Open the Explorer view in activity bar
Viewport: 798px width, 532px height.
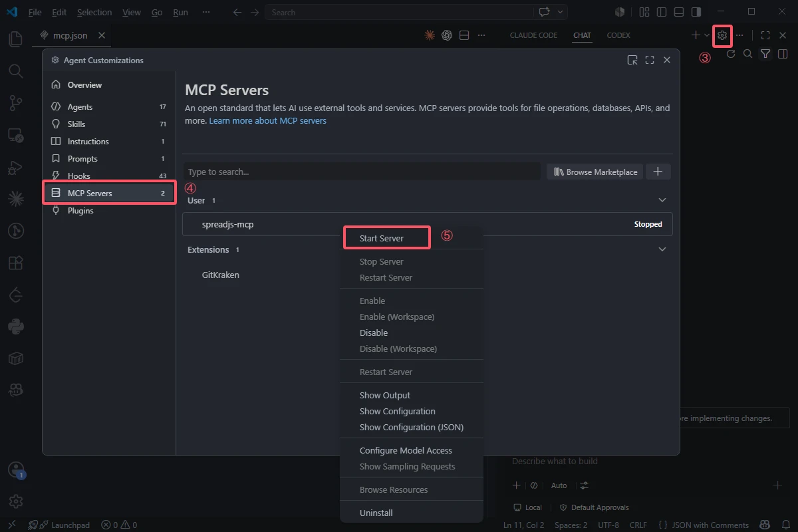(x=15, y=39)
